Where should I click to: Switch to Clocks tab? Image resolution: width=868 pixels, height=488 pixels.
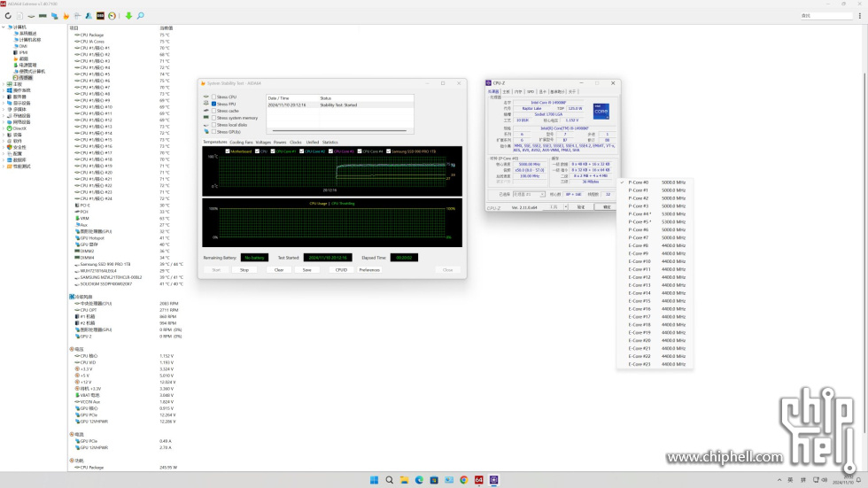click(x=296, y=143)
